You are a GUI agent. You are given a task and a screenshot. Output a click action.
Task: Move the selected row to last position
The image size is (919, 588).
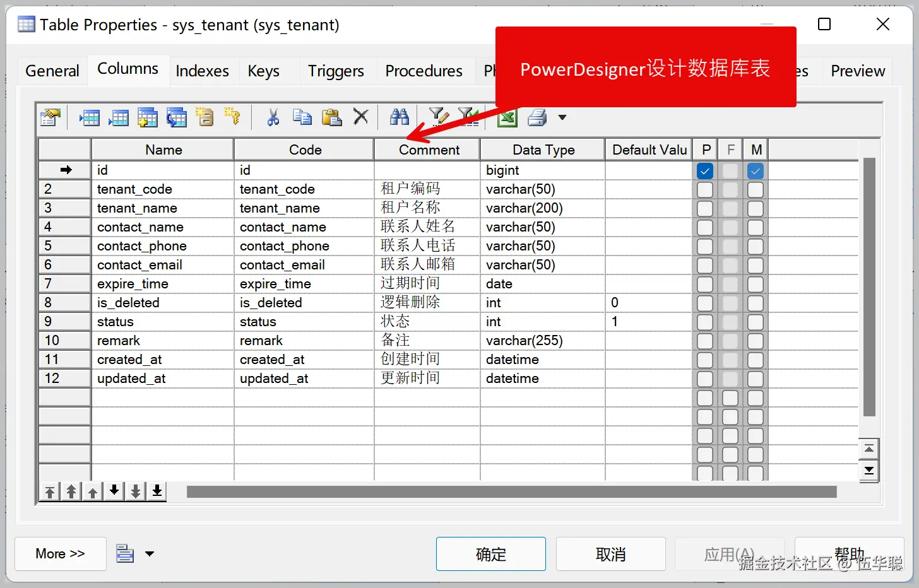pos(157,491)
